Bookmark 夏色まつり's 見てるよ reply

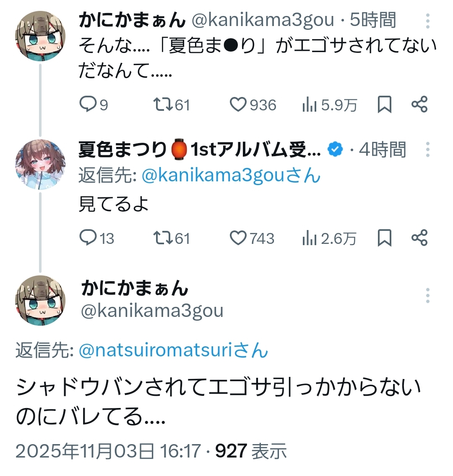click(384, 238)
